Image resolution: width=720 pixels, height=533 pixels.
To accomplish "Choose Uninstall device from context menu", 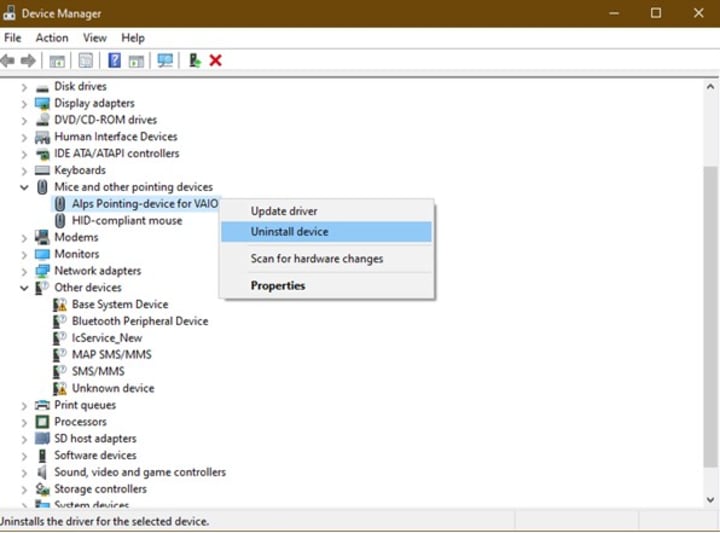I will click(x=326, y=231).
